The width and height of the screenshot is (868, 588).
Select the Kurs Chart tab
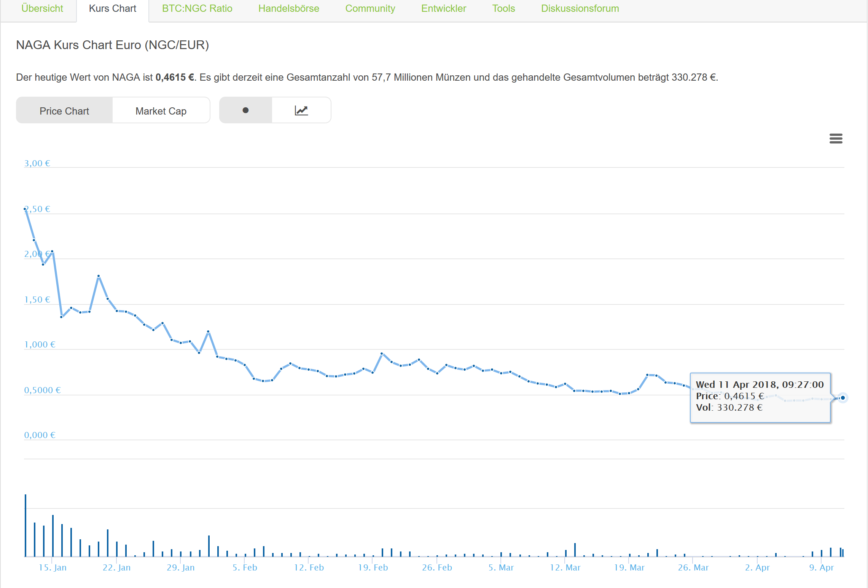point(112,8)
